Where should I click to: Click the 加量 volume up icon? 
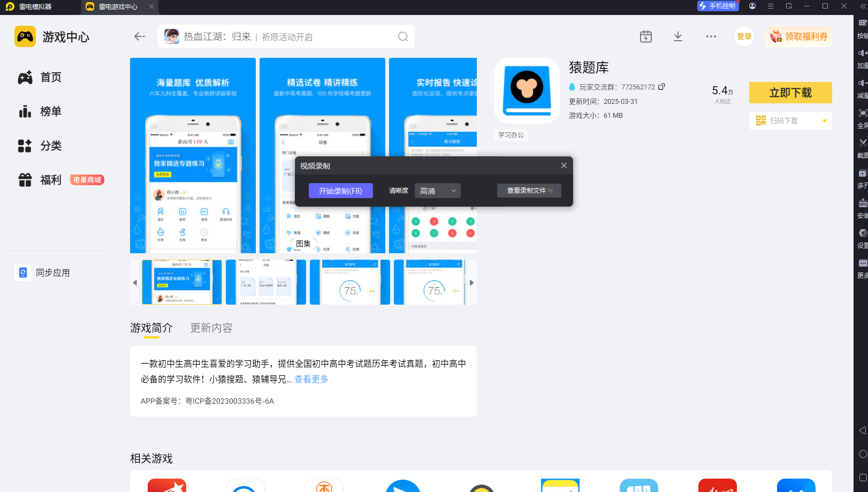pyautogui.click(x=862, y=53)
